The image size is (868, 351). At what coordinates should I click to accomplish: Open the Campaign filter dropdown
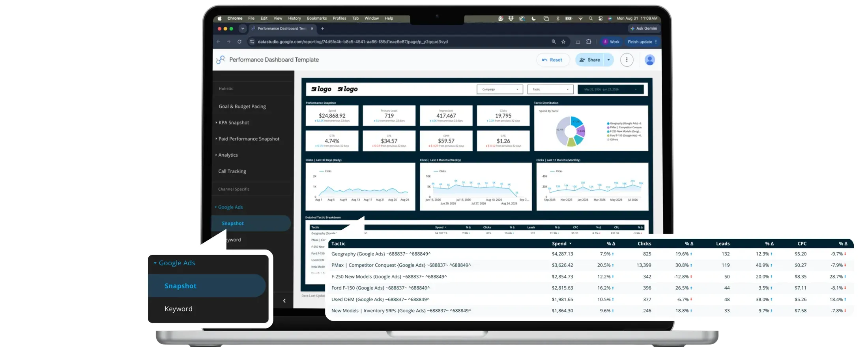(x=500, y=89)
